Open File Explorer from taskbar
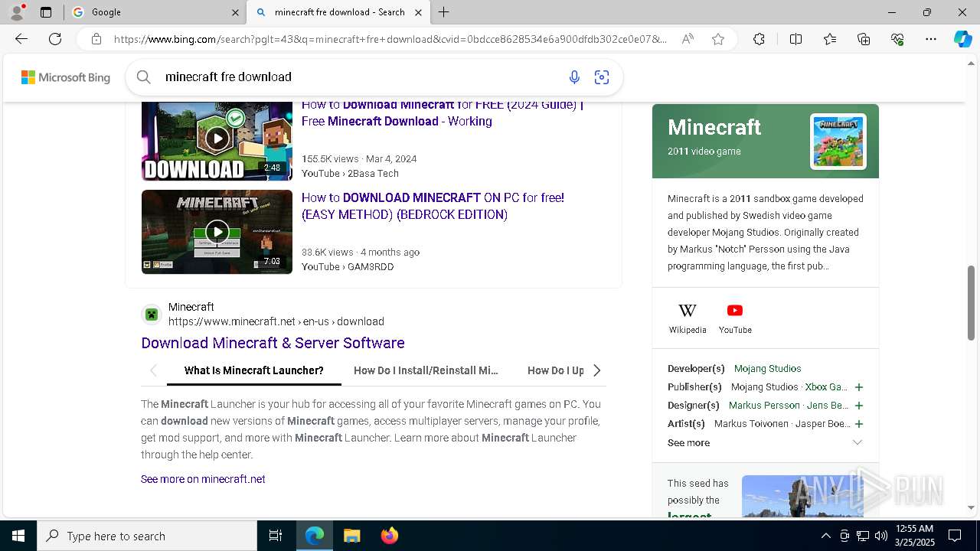Viewport: 980px width, 551px height. coord(352,536)
